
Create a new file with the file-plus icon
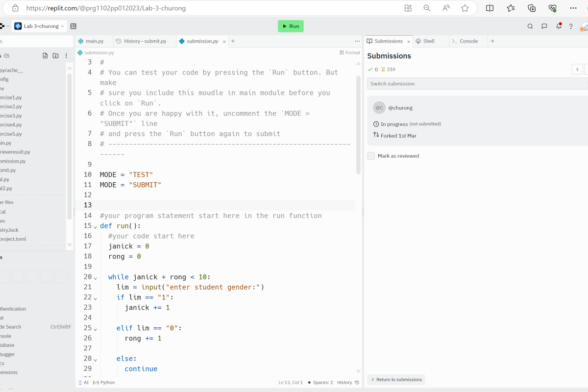tap(45, 56)
